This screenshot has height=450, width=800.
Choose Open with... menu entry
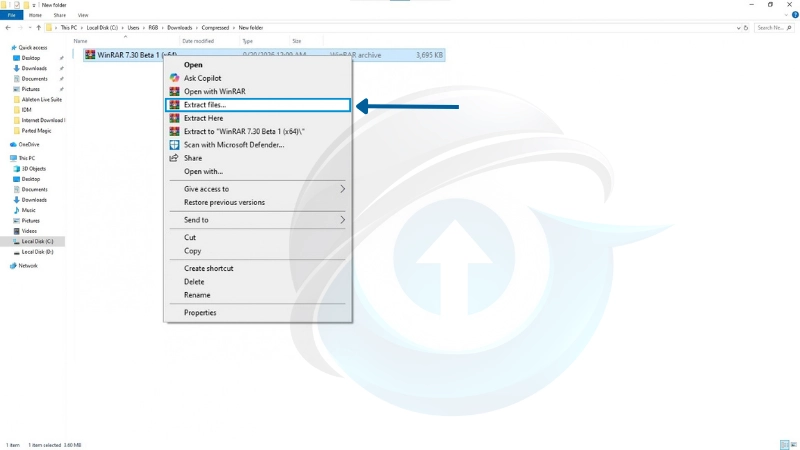pos(258,171)
